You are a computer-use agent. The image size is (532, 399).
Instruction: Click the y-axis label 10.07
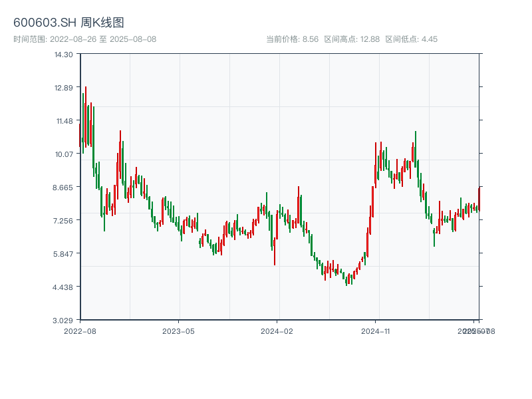point(64,154)
